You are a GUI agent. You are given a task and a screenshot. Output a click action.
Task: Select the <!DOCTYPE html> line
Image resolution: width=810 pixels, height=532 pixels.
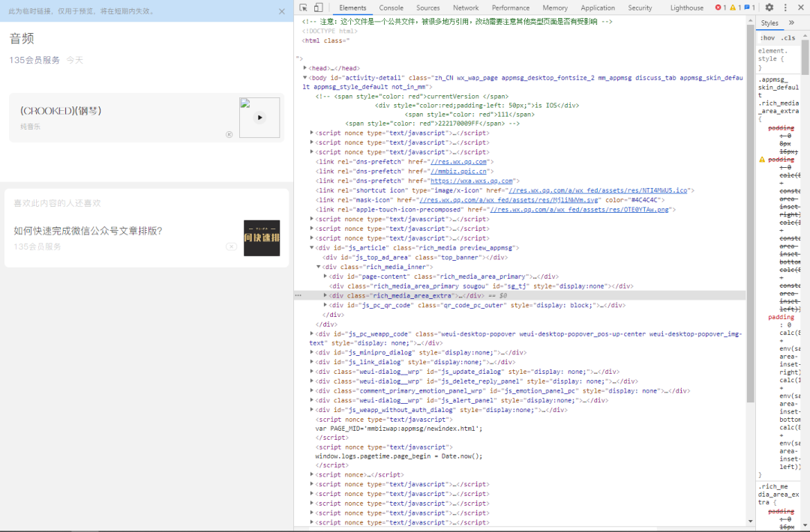coord(329,31)
